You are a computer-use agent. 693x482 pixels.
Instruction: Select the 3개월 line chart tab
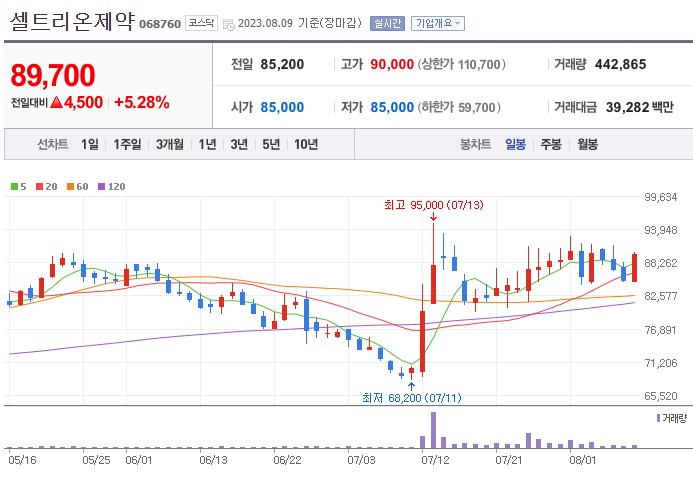point(170,144)
